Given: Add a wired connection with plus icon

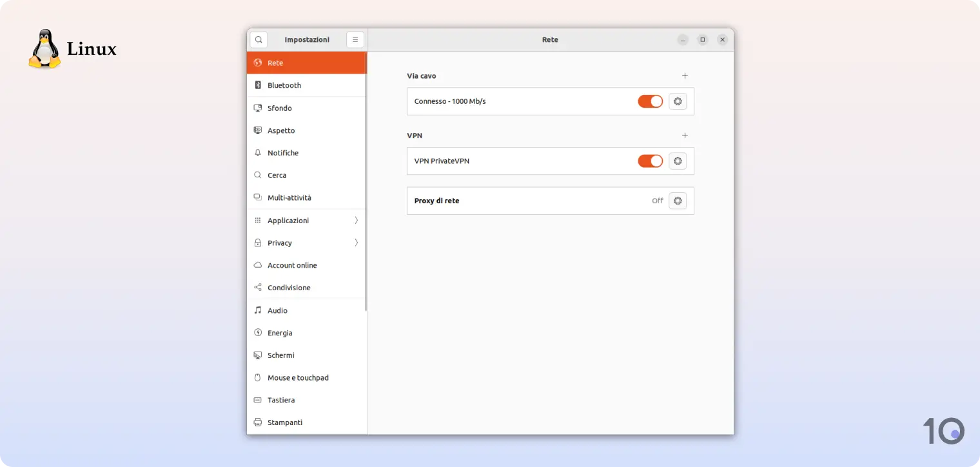Looking at the screenshot, I should (685, 75).
